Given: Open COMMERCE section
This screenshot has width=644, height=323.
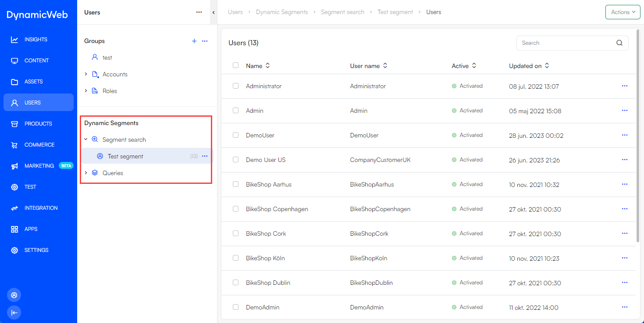Looking at the screenshot, I should coord(39,145).
